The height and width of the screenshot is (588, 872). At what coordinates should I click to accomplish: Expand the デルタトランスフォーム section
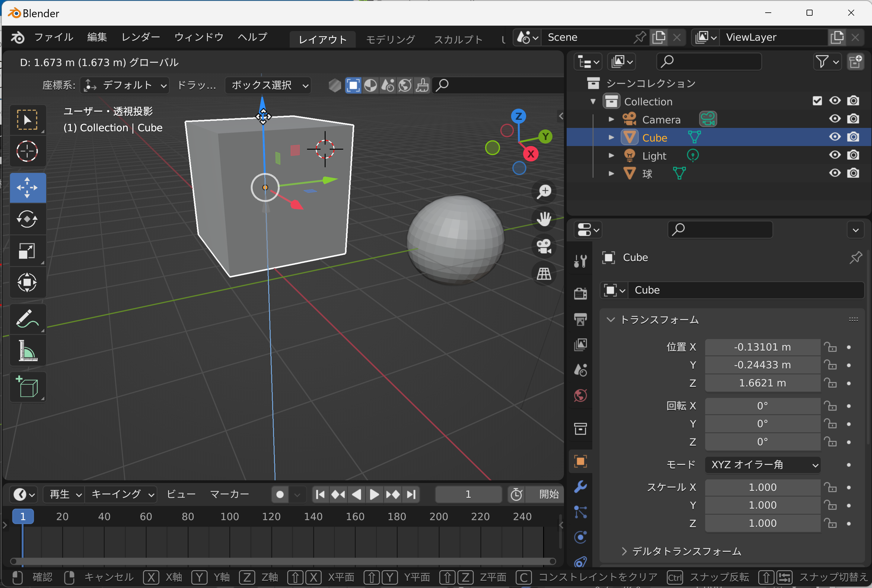pyautogui.click(x=686, y=551)
